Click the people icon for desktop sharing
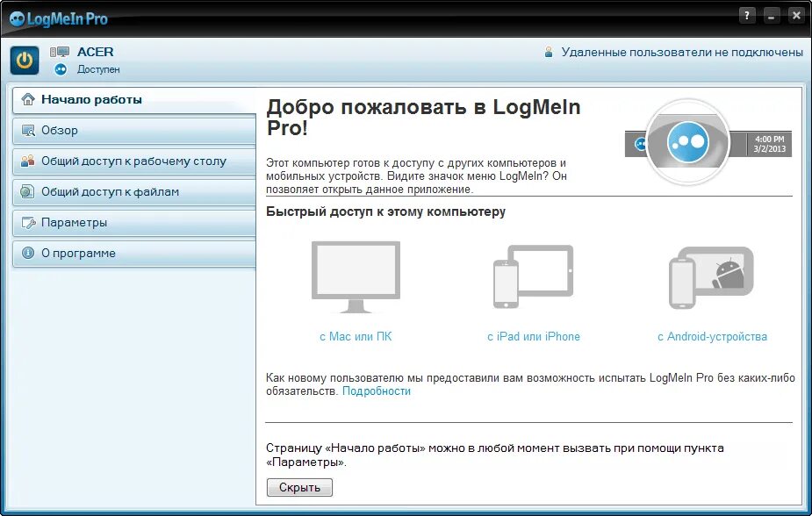812x516 pixels. click(x=28, y=161)
